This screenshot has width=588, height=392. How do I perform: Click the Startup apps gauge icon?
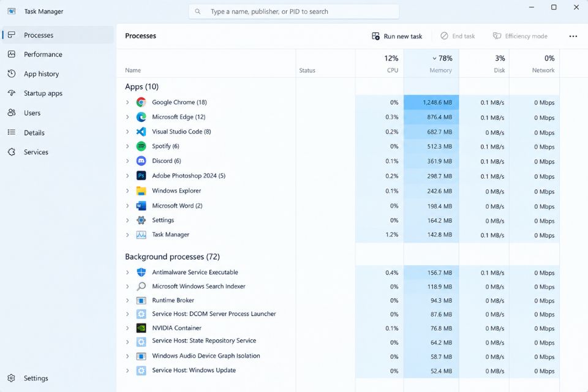(x=12, y=93)
